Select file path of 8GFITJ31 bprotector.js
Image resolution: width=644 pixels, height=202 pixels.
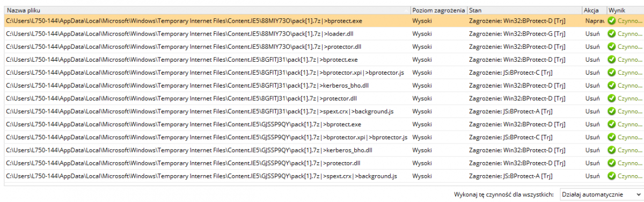coord(205,72)
